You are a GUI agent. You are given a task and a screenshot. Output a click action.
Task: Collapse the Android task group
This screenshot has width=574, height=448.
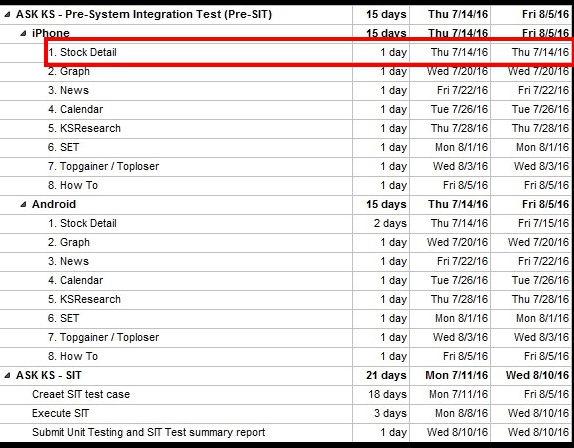23,204
